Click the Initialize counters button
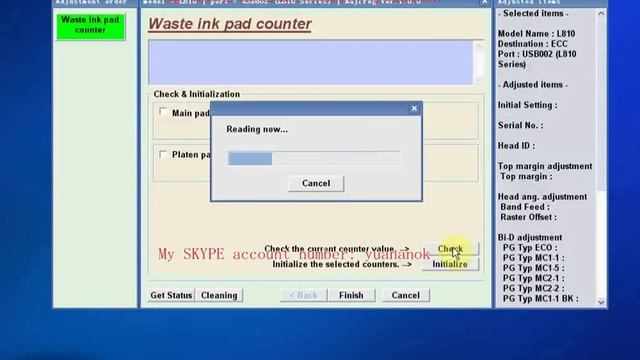Viewport: 640px width, 360px height. coord(450,264)
